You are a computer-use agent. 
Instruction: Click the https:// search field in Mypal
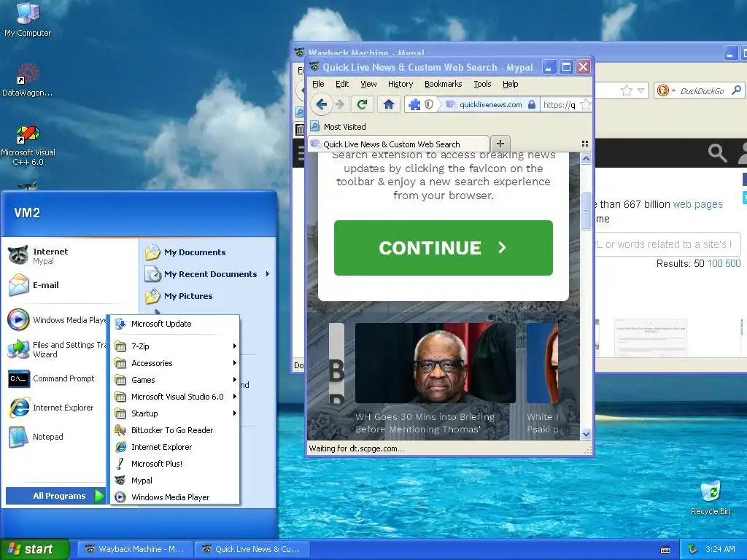(560, 105)
